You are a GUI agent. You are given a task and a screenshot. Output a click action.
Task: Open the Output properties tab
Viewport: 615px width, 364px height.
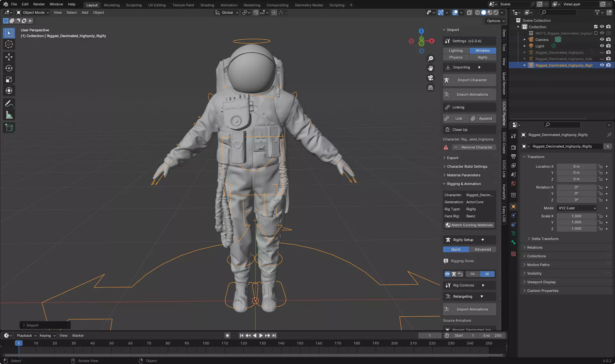click(513, 157)
